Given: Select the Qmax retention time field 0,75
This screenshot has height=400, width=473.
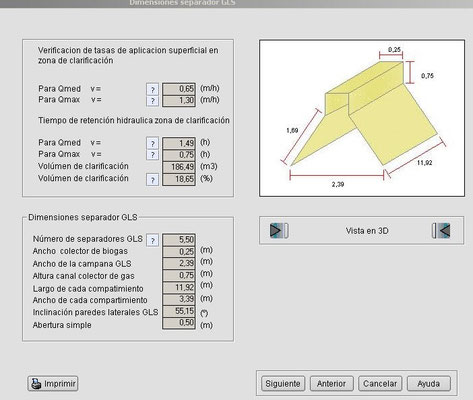Looking at the screenshot, I should click(x=179, y=155).
